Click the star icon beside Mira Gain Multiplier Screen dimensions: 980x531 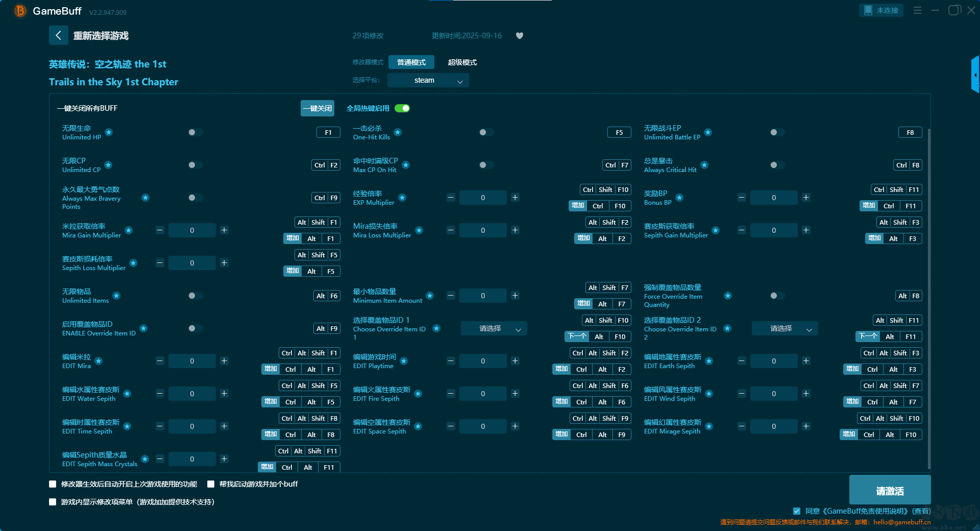129,230
